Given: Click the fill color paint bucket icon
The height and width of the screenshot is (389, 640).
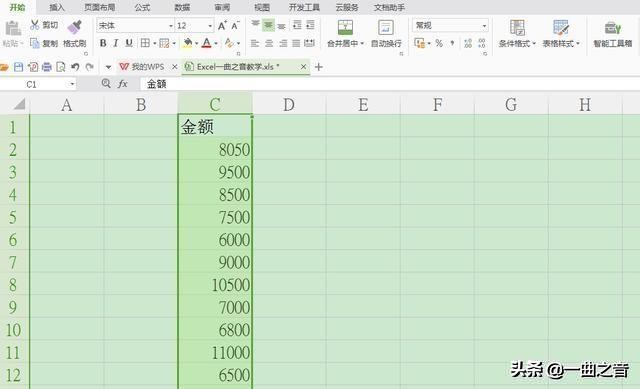Looking at the screenshot, I should click(x=187, y=43).
